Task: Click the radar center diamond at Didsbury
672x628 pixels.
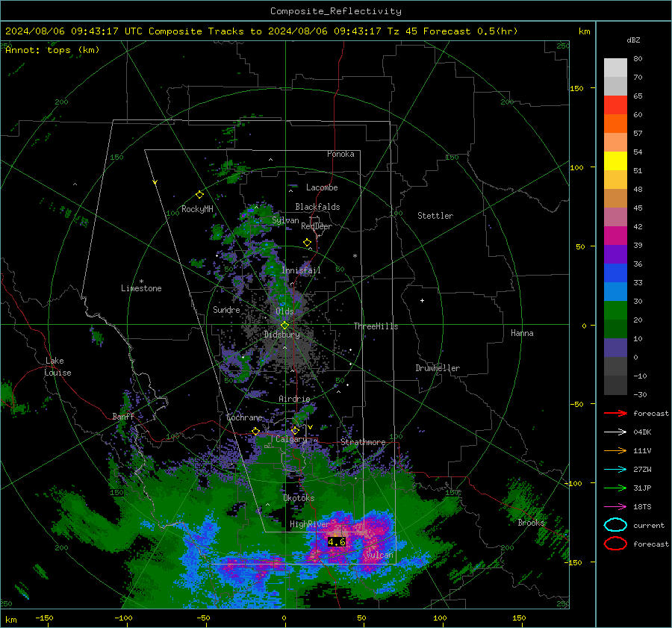Action: (284, 326)
